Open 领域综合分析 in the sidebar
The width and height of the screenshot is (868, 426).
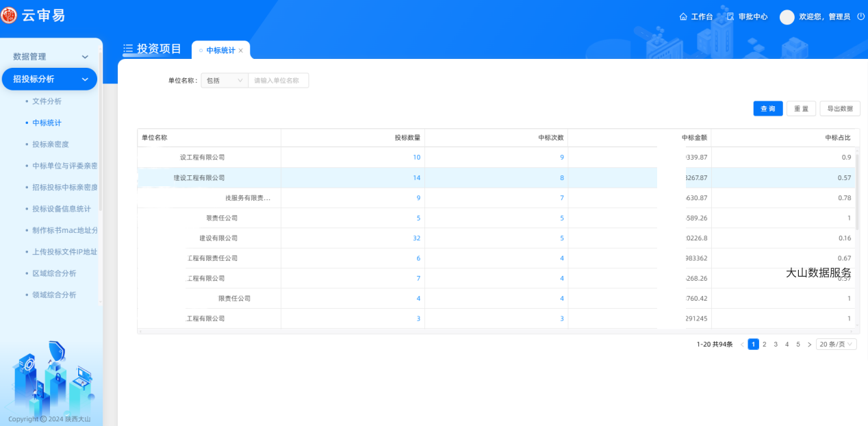pyautogui.click(x=54, y=295)
